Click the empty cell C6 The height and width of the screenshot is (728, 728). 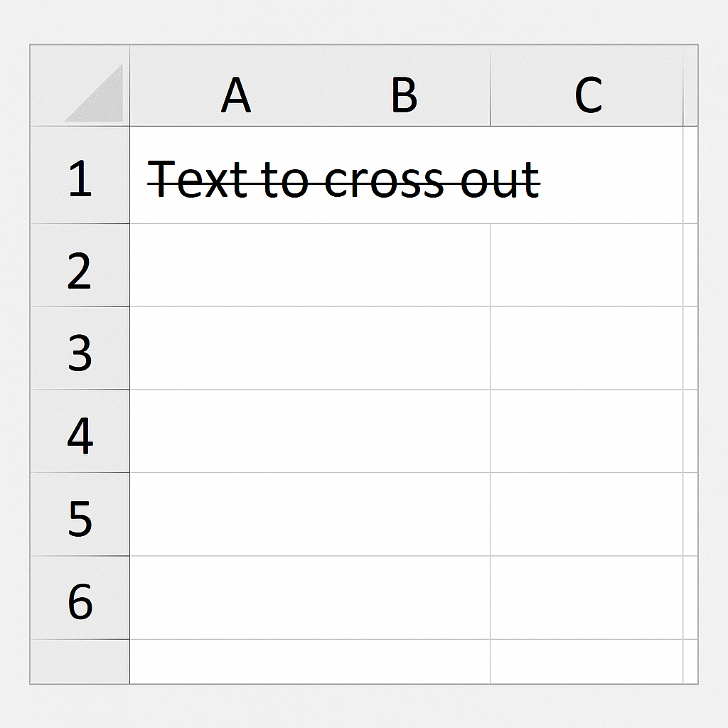click(586, 598)
